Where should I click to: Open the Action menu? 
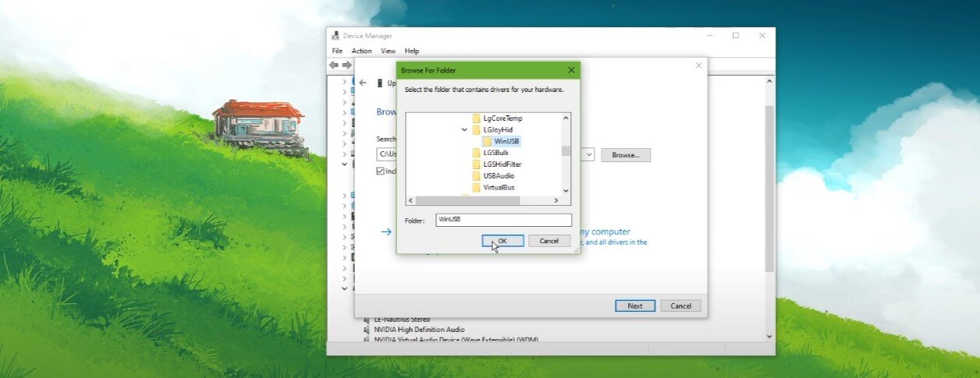361,51
